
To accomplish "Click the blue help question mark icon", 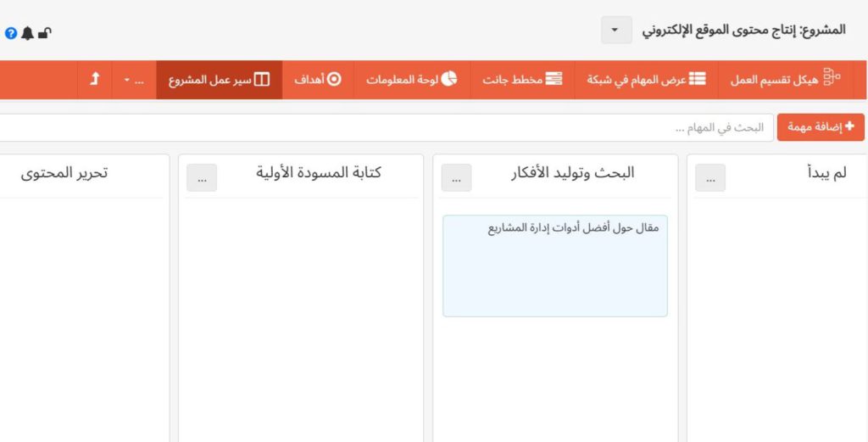I will 11,33.
